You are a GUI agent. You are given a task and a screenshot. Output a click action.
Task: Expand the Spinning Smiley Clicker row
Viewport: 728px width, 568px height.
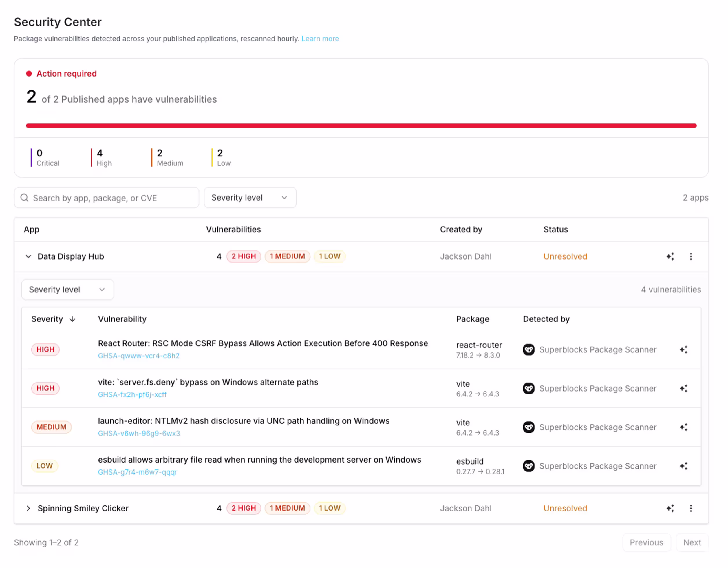pyautogui.click(x=28, y=508)
